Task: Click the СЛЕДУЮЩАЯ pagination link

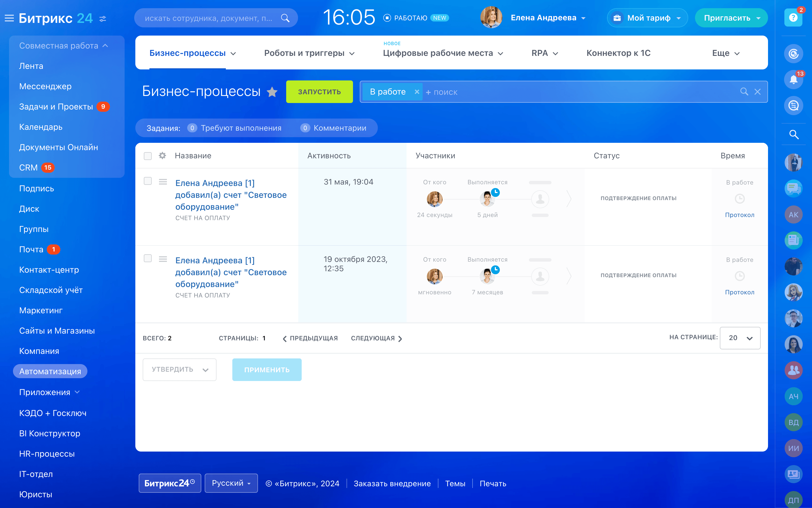Action: (x=376, y=338)
